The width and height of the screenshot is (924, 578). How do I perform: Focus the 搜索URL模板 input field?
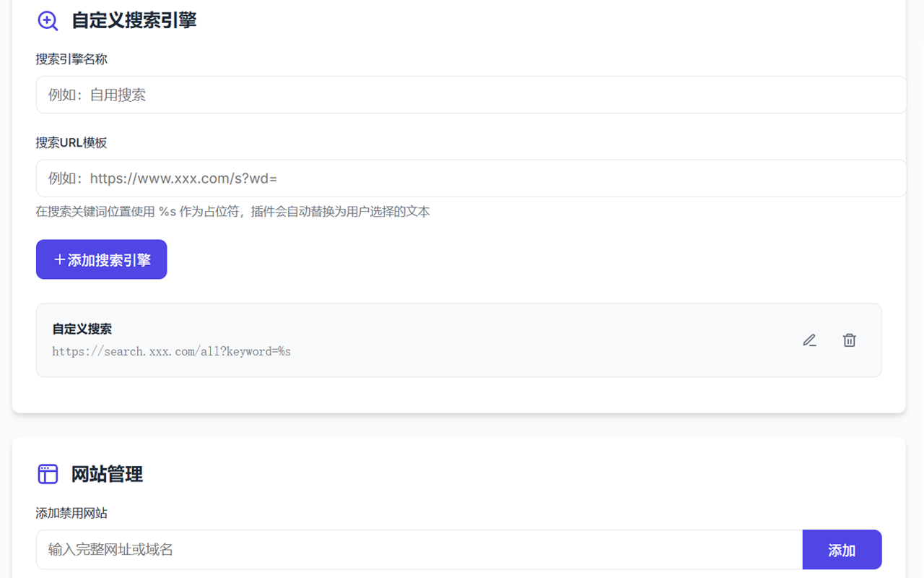tap(471, 178)
